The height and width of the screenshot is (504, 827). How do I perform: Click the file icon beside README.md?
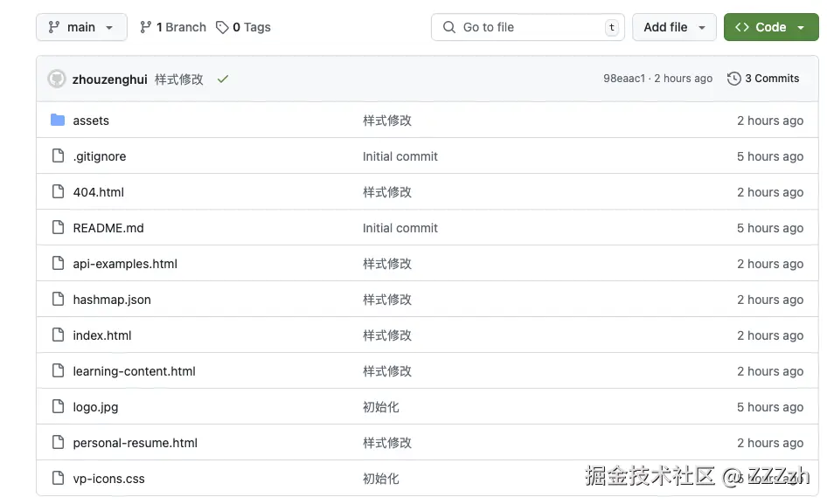56,228
